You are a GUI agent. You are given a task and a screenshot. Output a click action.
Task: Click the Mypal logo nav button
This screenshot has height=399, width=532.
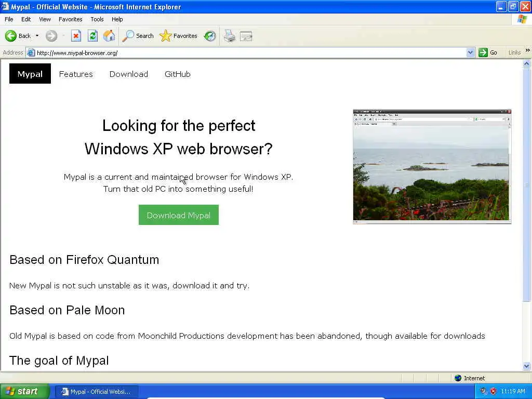tap(30, 74)
